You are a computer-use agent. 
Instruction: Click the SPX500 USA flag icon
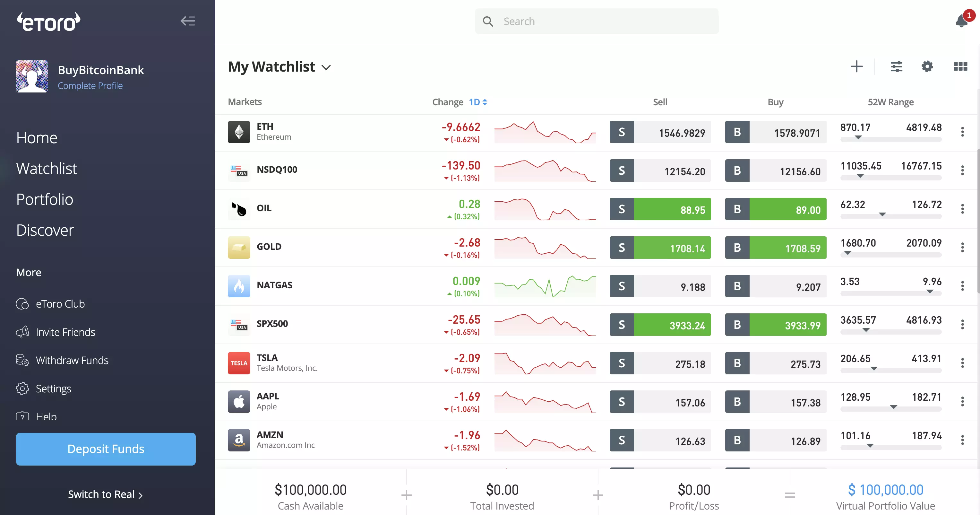pos(239,325)
